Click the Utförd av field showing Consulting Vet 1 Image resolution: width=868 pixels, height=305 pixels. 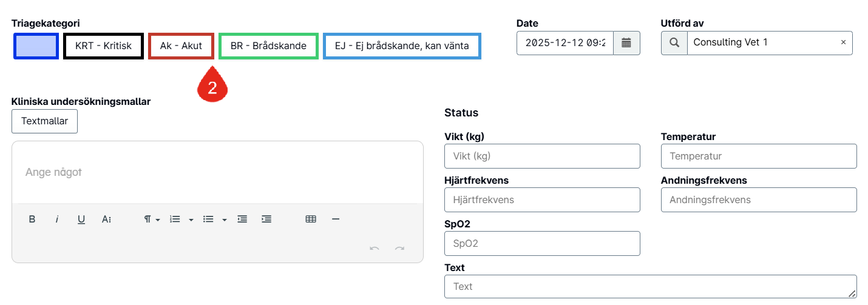click(x=770, y=43)
